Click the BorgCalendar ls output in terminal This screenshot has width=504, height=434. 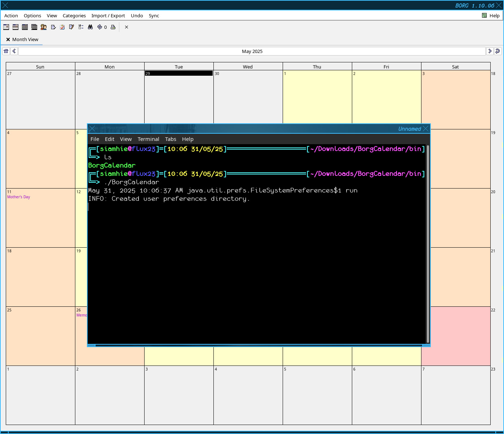[x=112, y=165]
